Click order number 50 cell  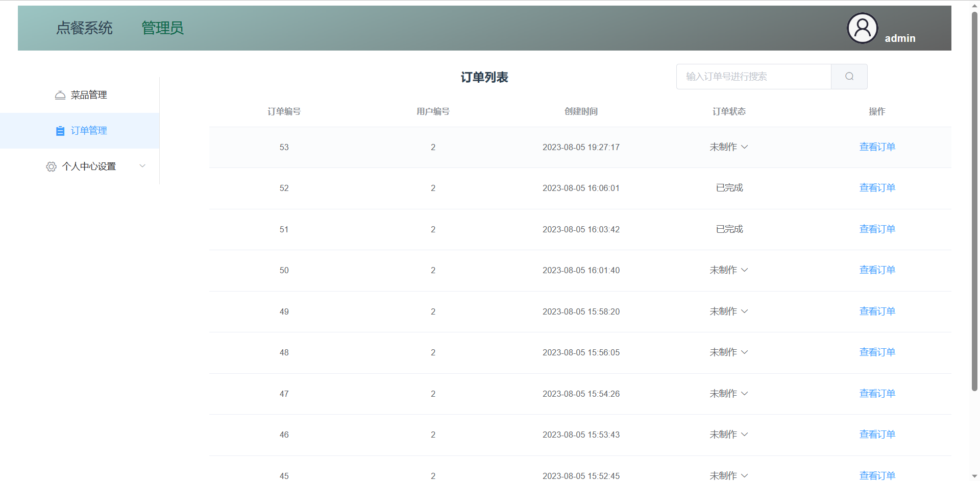pos(284,270)
